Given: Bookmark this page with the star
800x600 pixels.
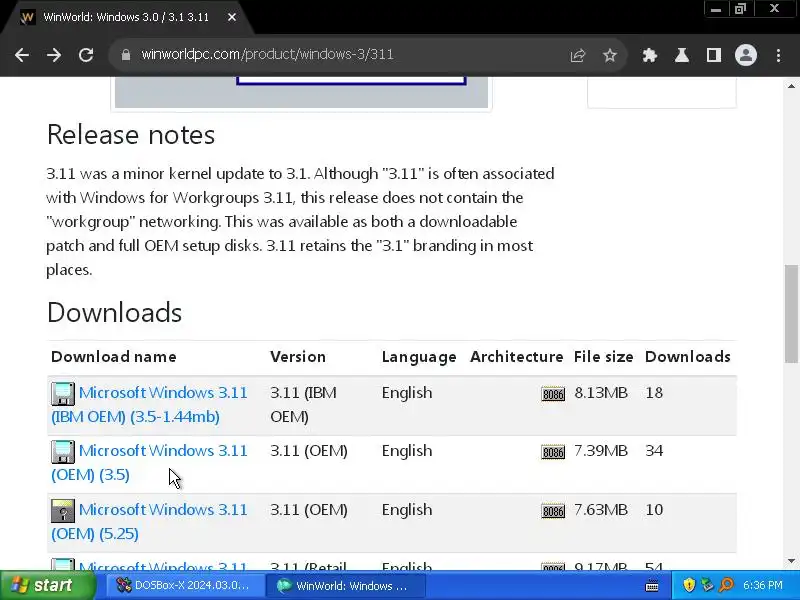Looking at the screenshot, I should [x=610, y=55].
